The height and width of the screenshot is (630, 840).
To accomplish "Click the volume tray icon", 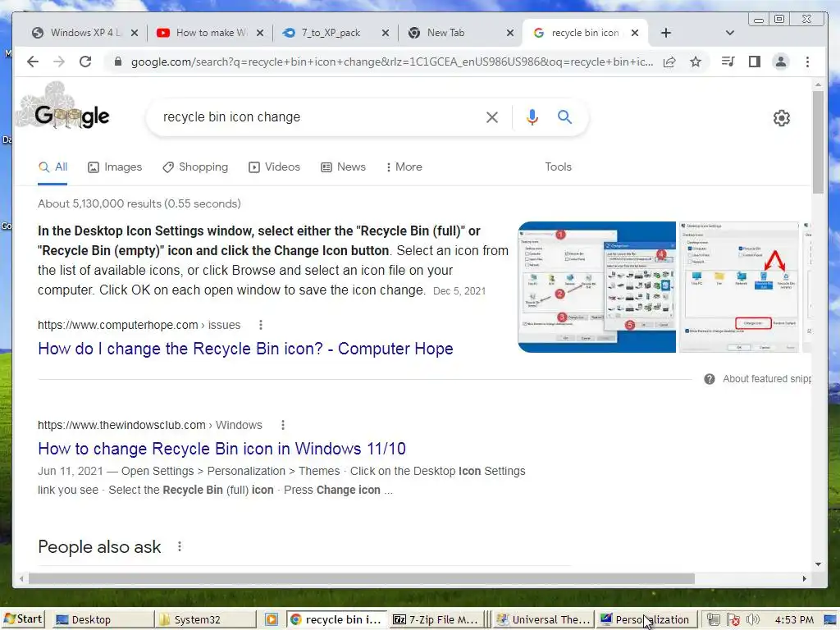I will (x=753, y=620).
